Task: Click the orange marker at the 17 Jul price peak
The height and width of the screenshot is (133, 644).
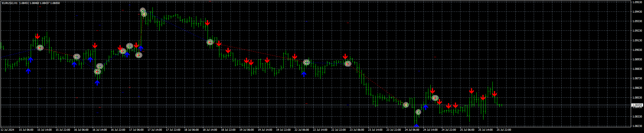Action: pos(144,14)
